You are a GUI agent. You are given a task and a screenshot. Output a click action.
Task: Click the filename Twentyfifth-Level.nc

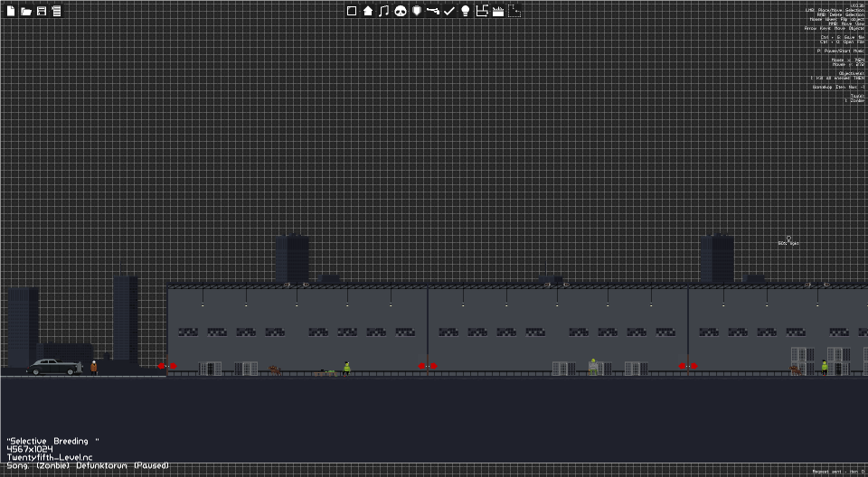coord(49,458)
